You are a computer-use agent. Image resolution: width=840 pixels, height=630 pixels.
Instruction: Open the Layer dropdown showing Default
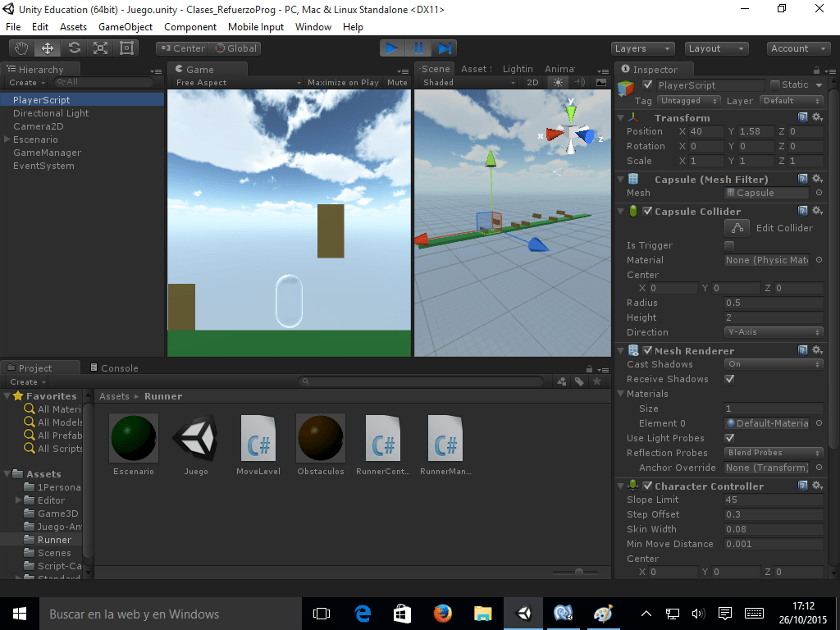pos(791,101)
